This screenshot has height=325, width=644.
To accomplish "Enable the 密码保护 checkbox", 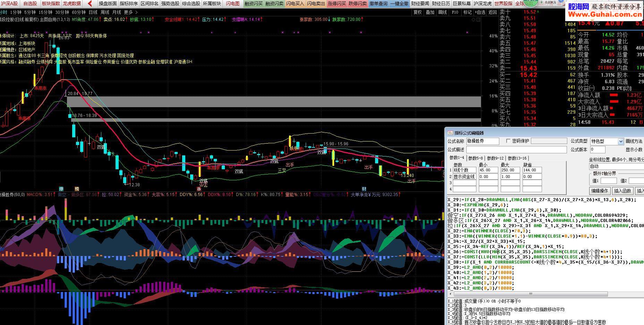I will coord(508,141).
